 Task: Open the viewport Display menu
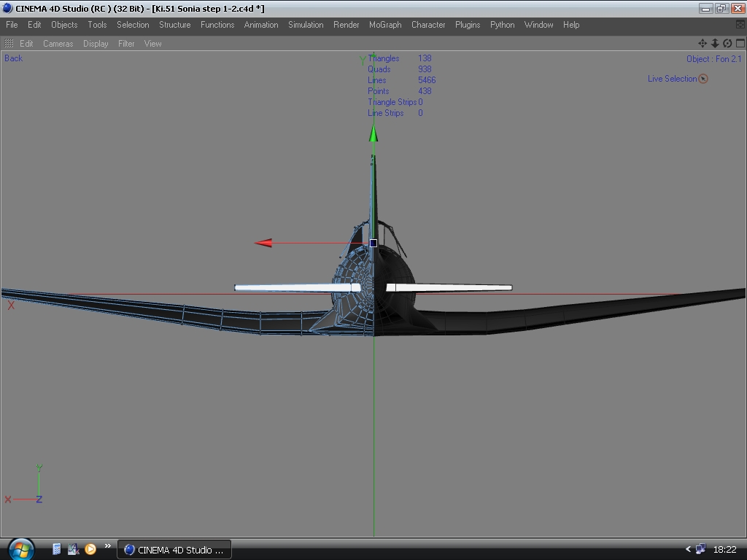pyautogui.click(x=96, y=44)
